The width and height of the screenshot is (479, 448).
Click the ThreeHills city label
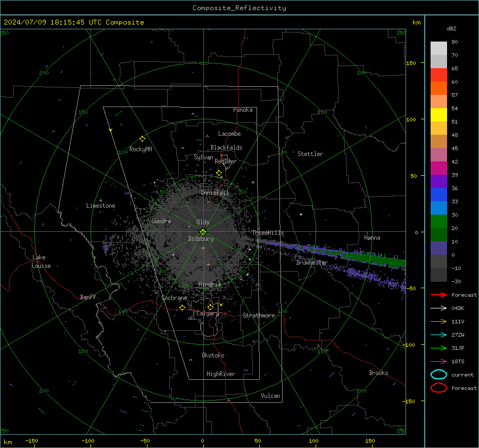(268, 233)
